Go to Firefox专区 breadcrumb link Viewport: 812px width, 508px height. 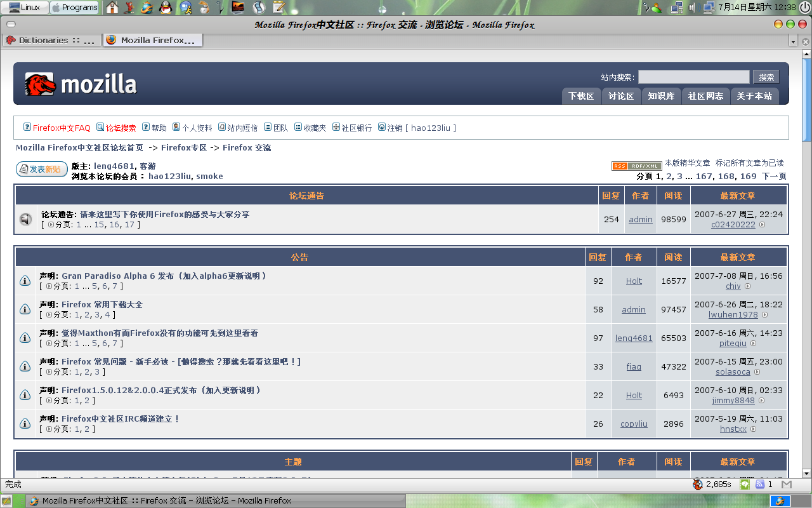184,147
